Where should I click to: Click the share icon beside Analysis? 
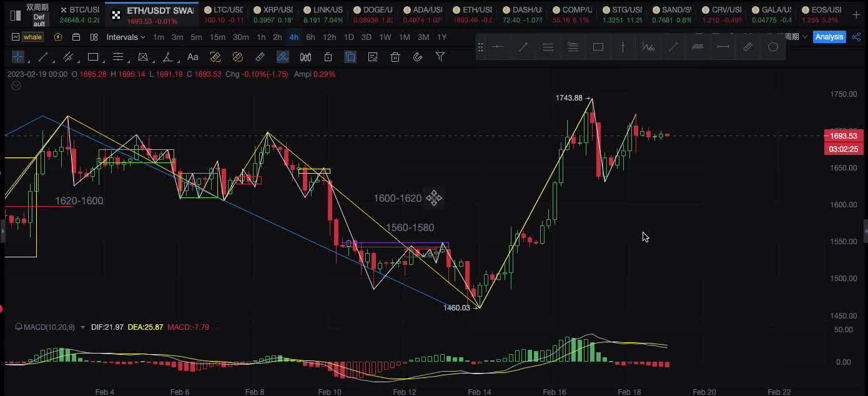click(856, 37)
